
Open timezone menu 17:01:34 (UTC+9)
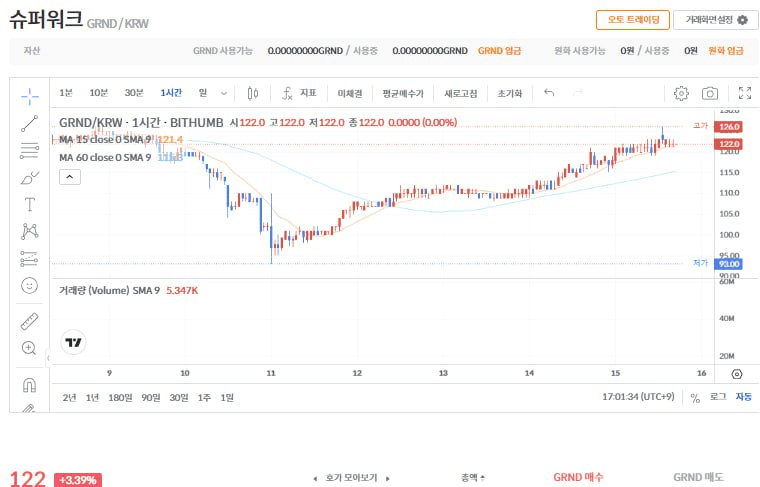638,396
